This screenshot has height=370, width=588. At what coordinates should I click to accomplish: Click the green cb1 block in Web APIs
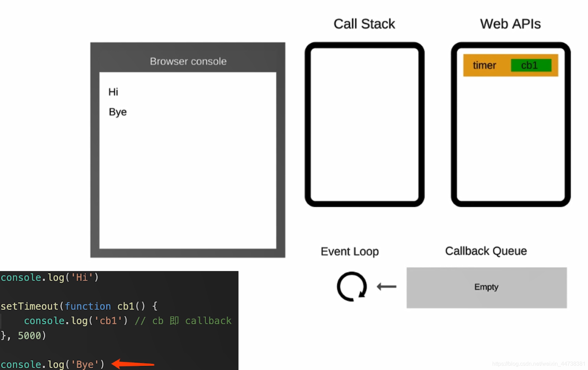coord(531,65)
